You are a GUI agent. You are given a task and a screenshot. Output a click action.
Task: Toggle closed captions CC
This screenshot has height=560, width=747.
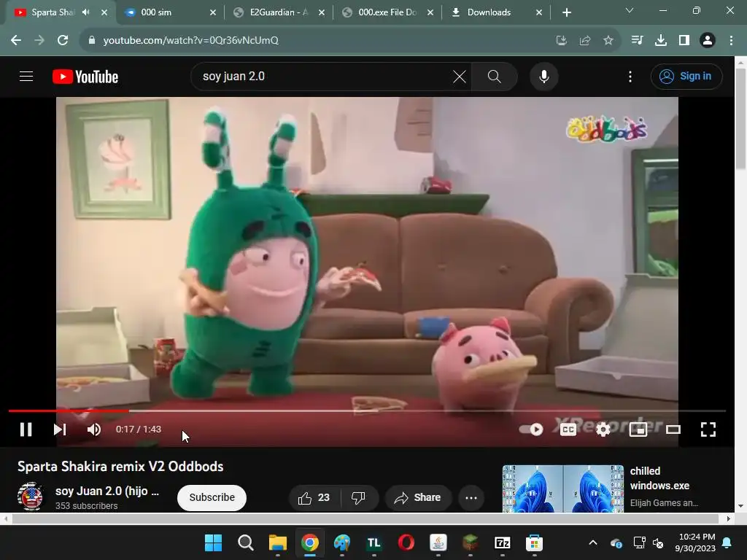click(x=568, y=429)
